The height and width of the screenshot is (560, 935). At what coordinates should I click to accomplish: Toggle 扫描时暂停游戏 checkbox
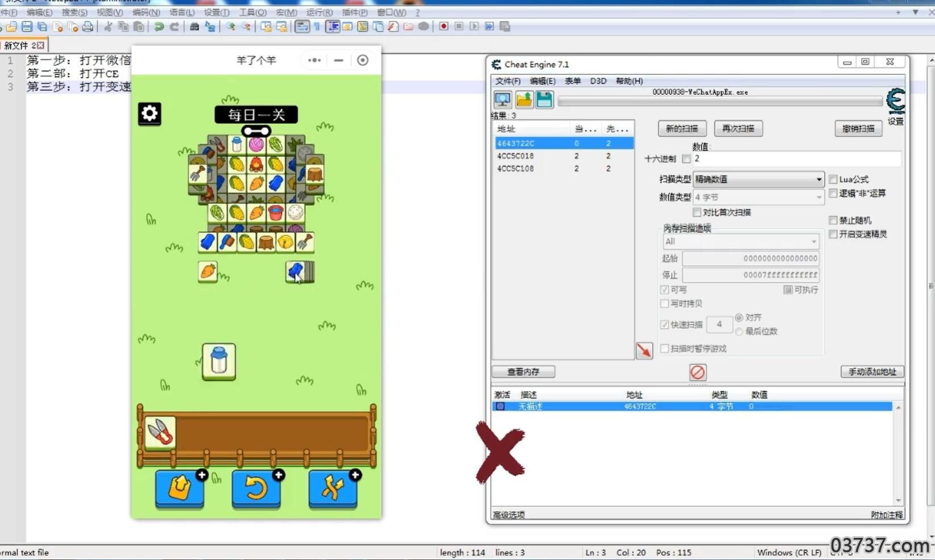[x=664, y=349]
